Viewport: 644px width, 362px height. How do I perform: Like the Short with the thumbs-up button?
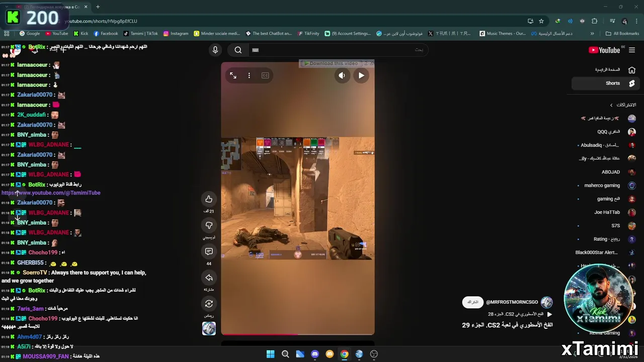pos(209,199)
